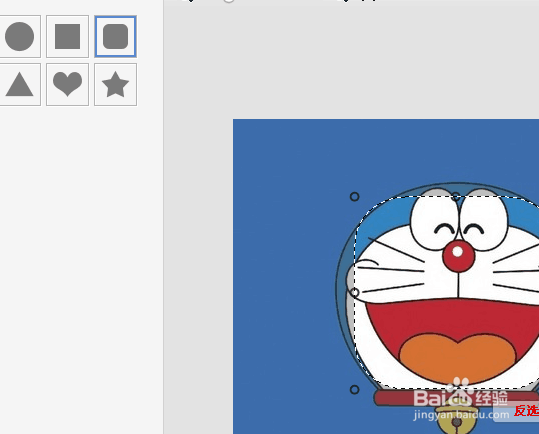Click the Doraemon image on the canvas

[386, 276]
